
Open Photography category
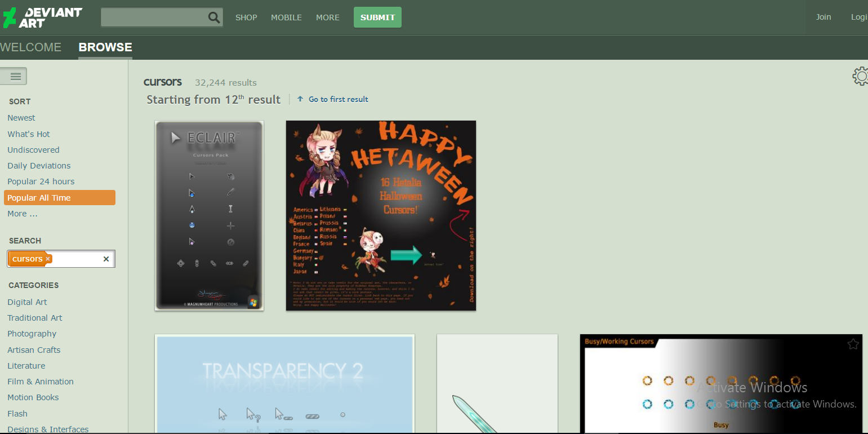(32, 334)
